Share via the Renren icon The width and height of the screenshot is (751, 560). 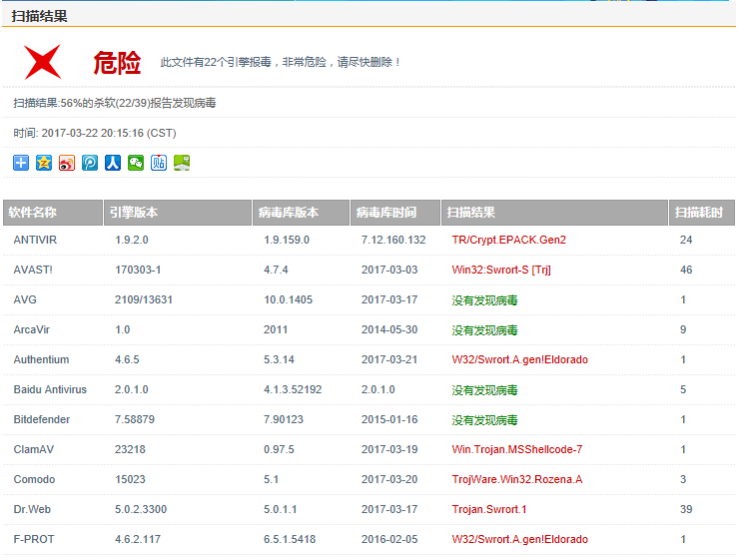pos(113,163)
